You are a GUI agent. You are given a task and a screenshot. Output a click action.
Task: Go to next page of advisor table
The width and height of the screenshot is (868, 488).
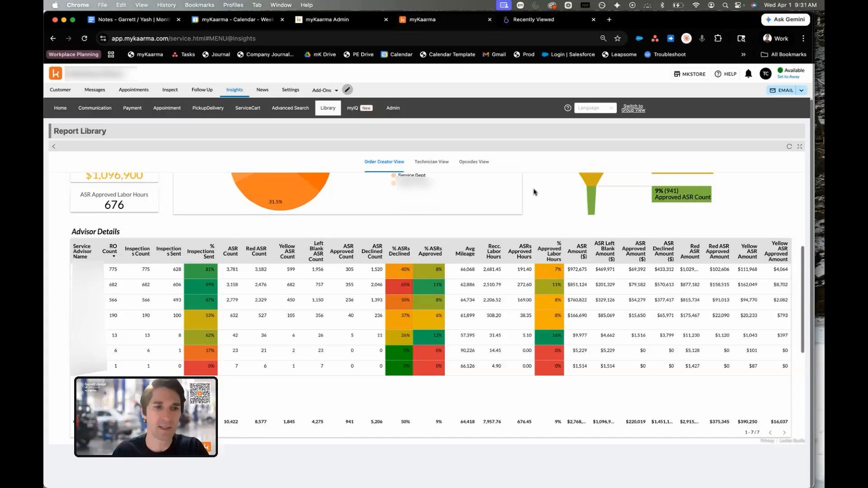click(x=784, y=432)
